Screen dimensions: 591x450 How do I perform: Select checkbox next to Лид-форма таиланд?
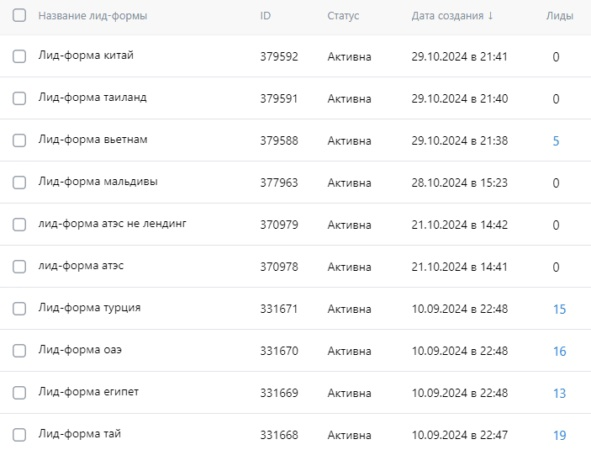(x=19, y=99)
